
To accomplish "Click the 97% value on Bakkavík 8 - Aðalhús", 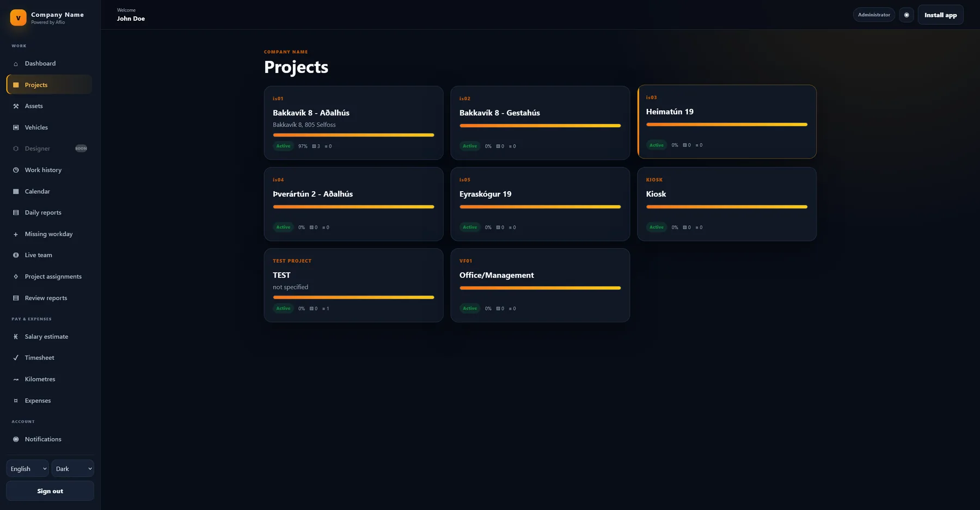I will point(303,146).
